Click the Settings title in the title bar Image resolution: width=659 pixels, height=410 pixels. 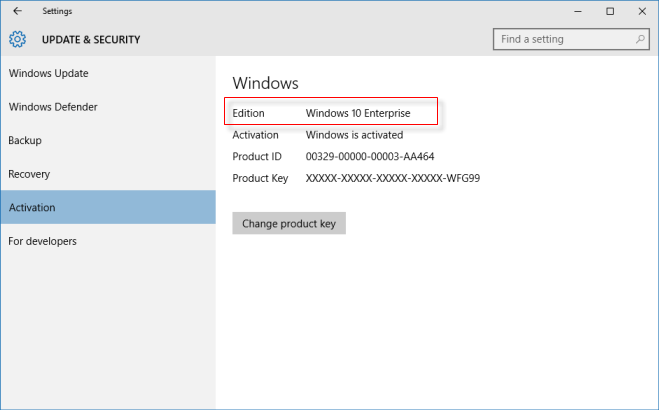(x=57, y=11)
